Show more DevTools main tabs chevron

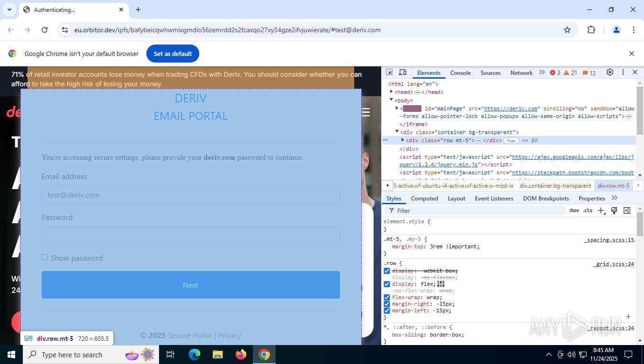(x=542, y=73)
